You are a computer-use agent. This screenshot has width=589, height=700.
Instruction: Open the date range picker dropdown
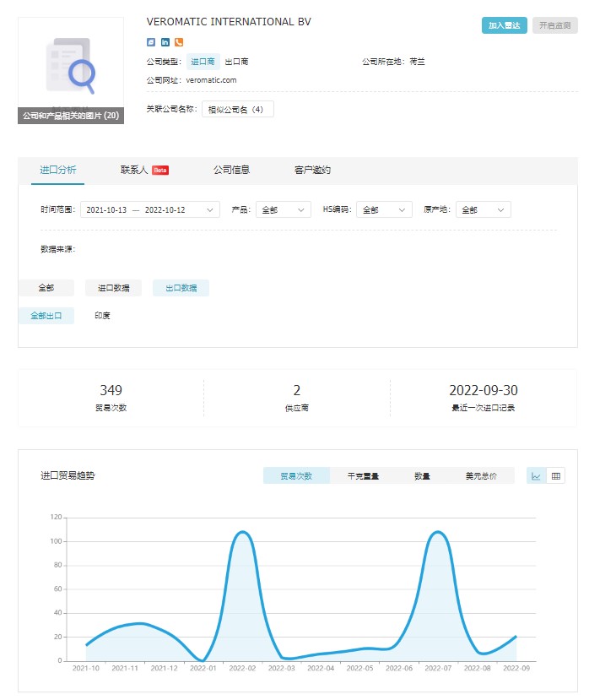pyautogui.click(x=150, y=209)
